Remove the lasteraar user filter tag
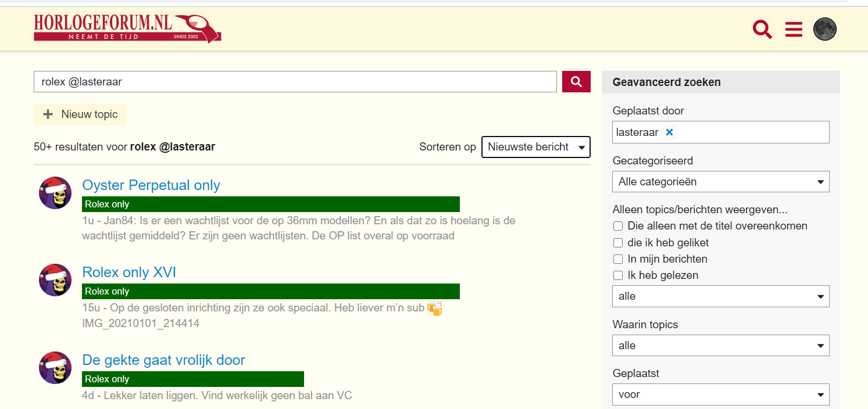Viewport: 868px width, 409px height. tap(669, 132)
